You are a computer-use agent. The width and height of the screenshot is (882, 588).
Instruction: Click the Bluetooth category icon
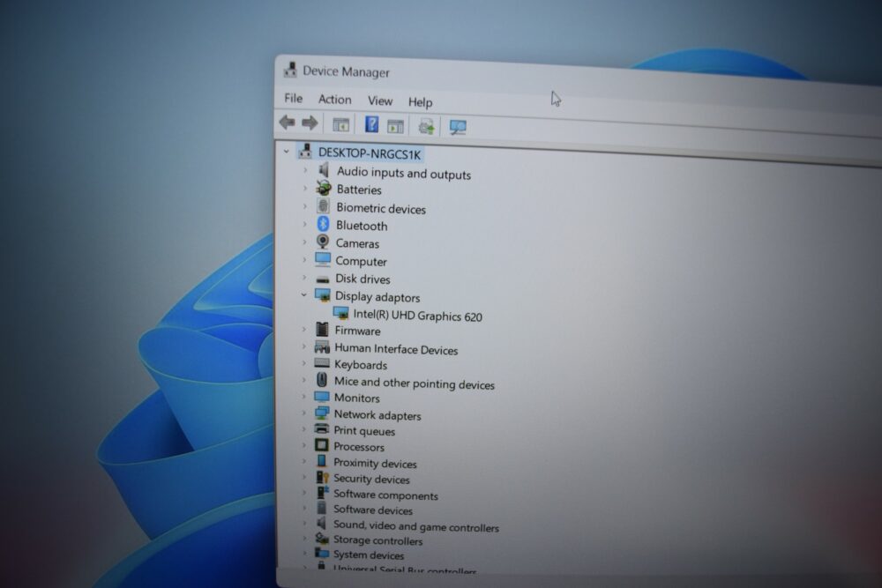pyautogui.click(x=323, y=224)
